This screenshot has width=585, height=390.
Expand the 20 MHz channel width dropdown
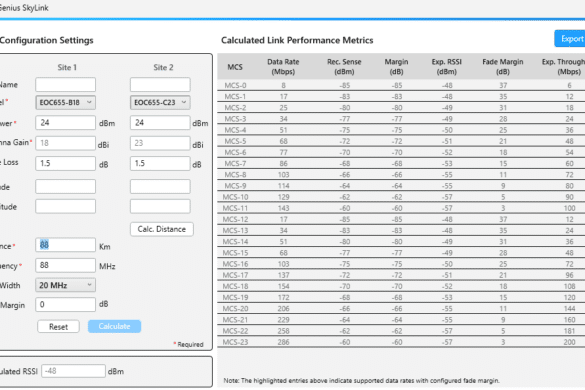[65, 286]
